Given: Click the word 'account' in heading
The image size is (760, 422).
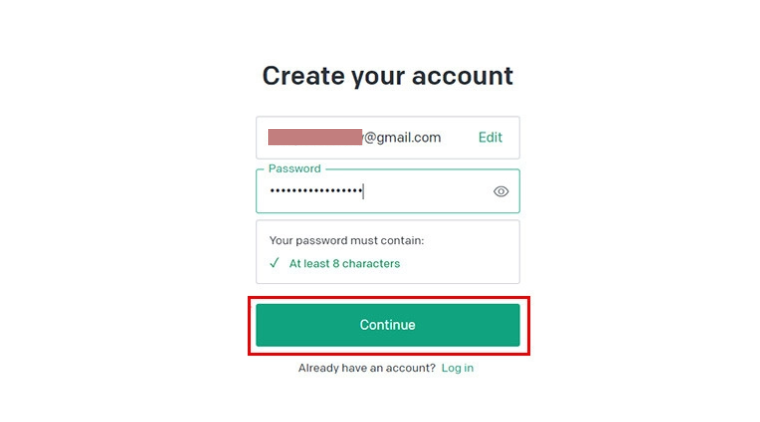Looking at the screenshot, I should tap(462, 76).
